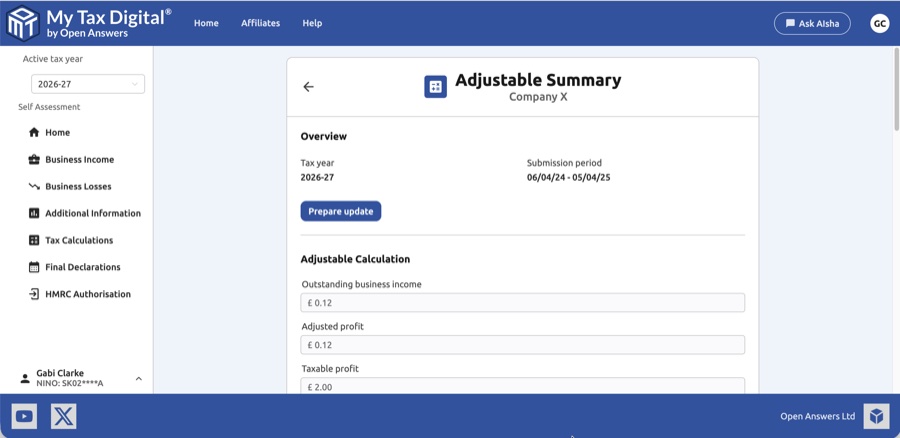Open the GC user avatar menu
900x438 pixels.
pos(879,24)
